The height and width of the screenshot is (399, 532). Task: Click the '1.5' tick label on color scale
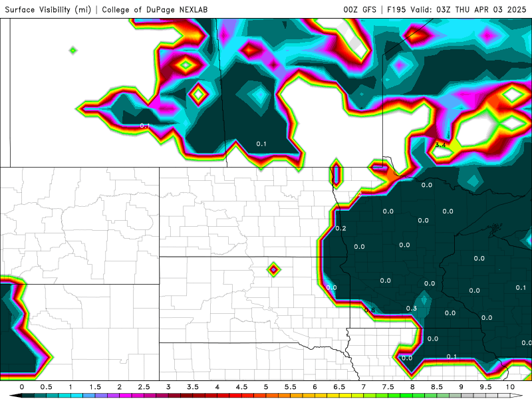click(x=95, y=387)
